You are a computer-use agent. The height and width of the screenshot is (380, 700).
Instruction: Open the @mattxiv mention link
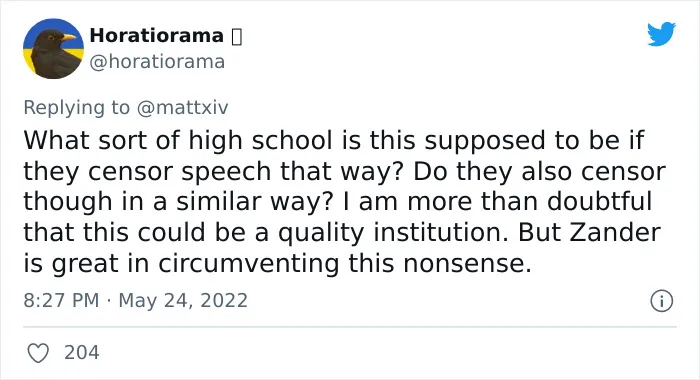coord(182,108)
